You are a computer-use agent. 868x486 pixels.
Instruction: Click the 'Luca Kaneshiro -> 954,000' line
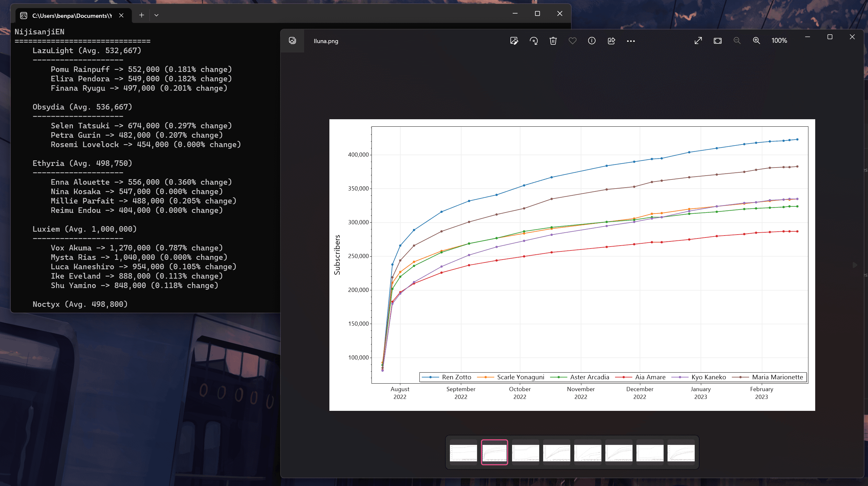pos(143,267)
